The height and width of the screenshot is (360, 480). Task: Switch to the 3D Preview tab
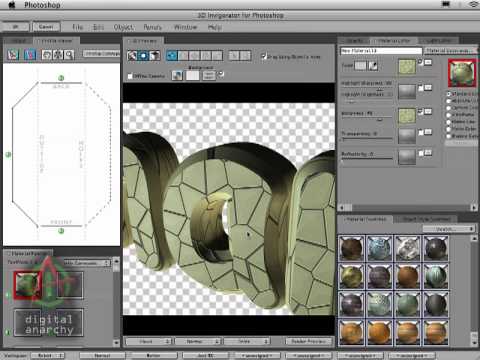pyautogui.click(x=144, y=41)
